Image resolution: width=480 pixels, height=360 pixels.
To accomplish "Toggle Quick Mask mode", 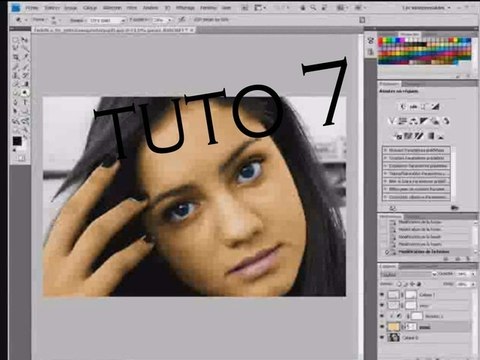I will (21, 158).
